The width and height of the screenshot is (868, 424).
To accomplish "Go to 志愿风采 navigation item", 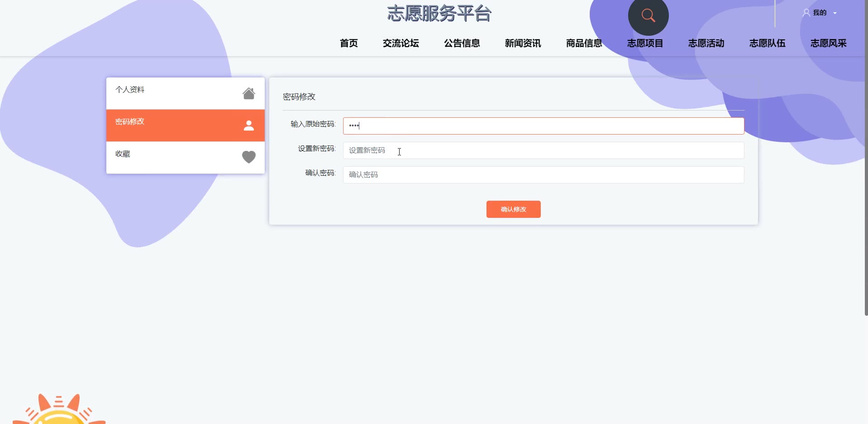I will [829, 43].
